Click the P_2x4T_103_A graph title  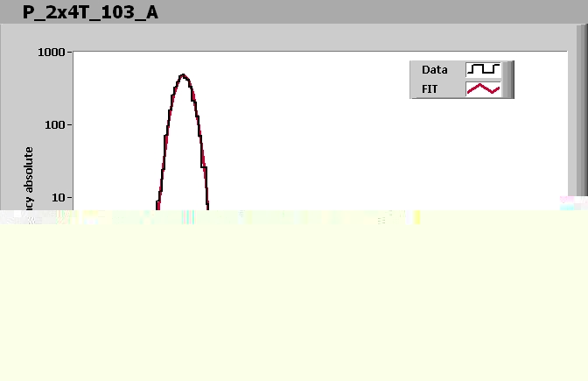pos(90,12)
